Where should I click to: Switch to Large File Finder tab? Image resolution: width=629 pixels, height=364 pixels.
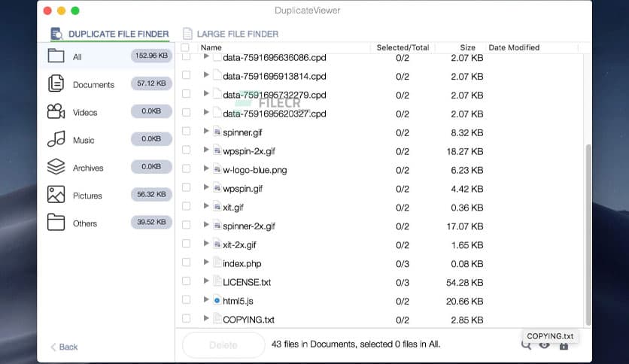[x=231, y=34]
